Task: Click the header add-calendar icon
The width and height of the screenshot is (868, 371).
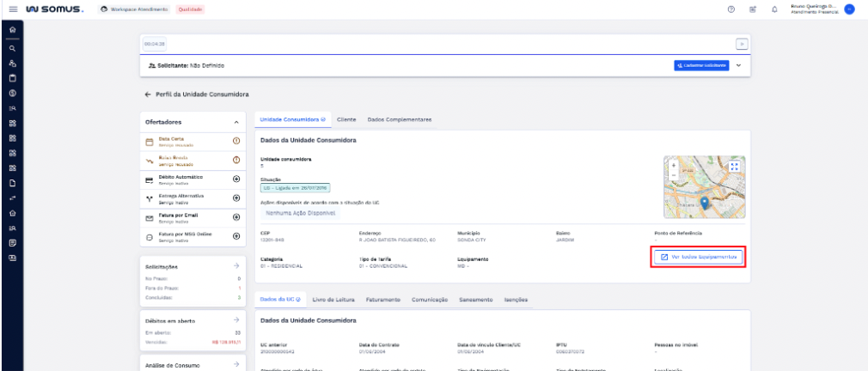Action: [753, 9]
